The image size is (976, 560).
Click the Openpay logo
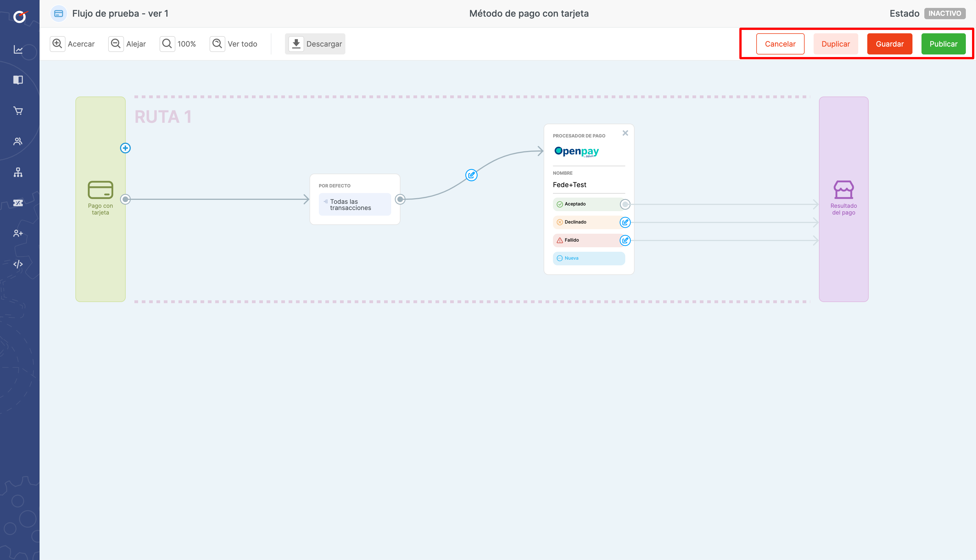coord(576,152)
